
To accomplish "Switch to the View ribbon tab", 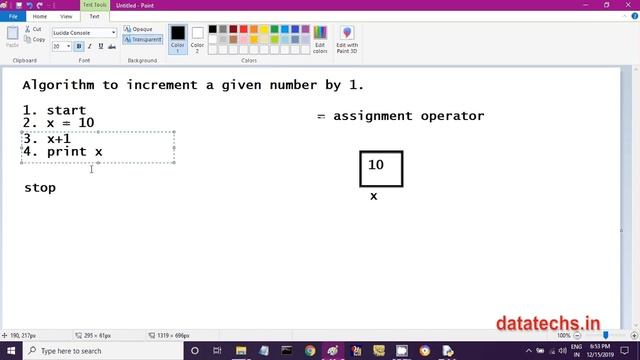I will click(66, 16).
